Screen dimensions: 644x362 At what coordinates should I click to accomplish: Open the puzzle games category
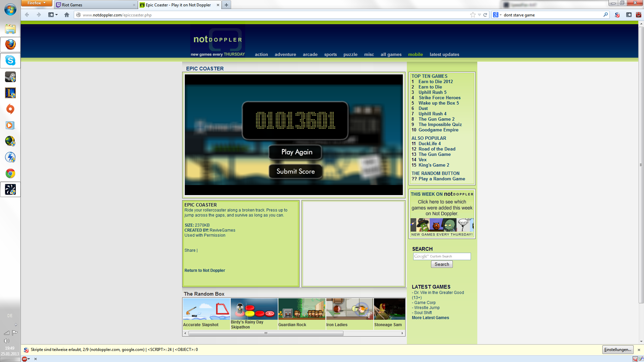point(351,54)
